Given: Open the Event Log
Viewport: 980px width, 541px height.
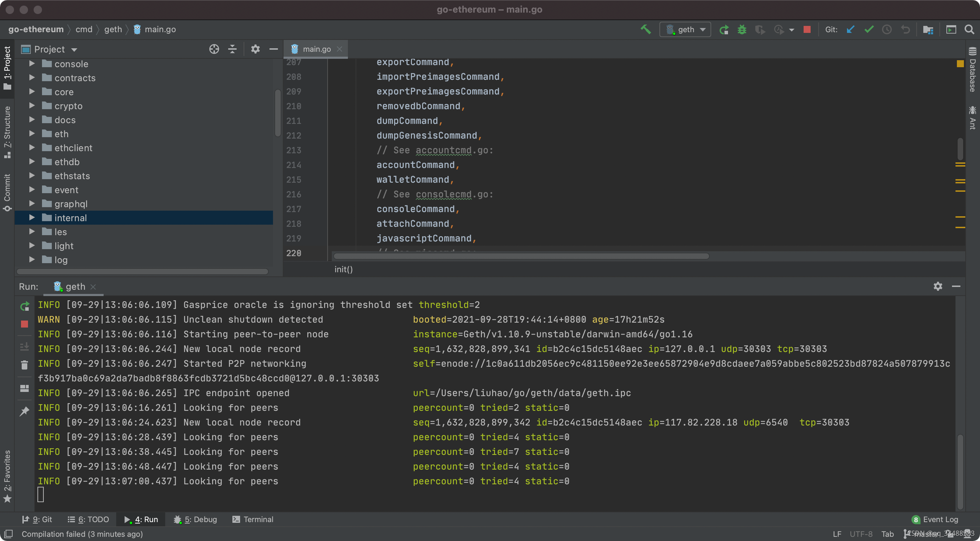Looking at the screenshot, I should (935, 519).
